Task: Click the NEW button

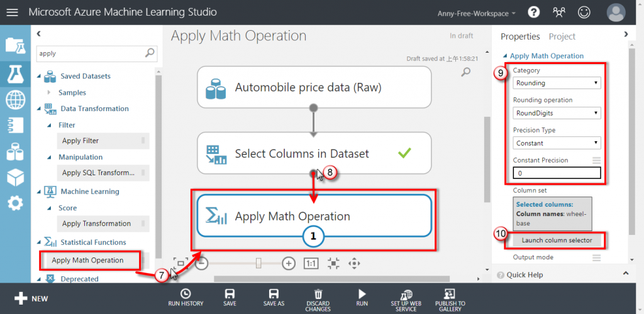Action: (x=31, y=298)
